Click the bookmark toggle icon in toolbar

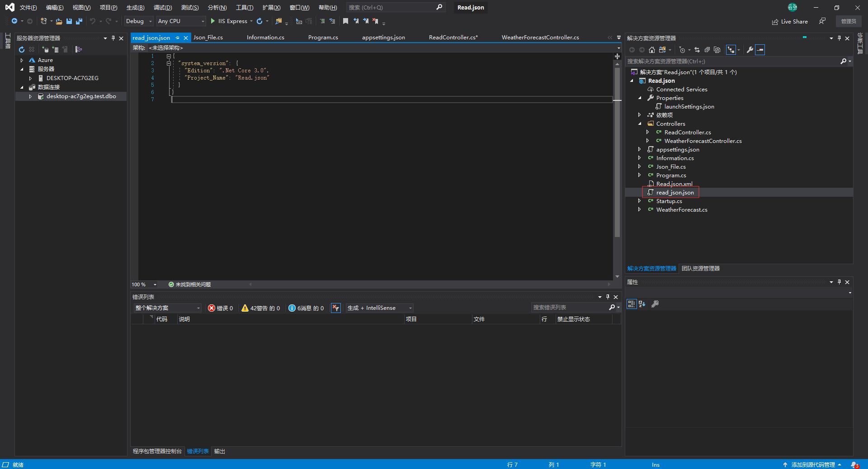[x=345, y=21]
